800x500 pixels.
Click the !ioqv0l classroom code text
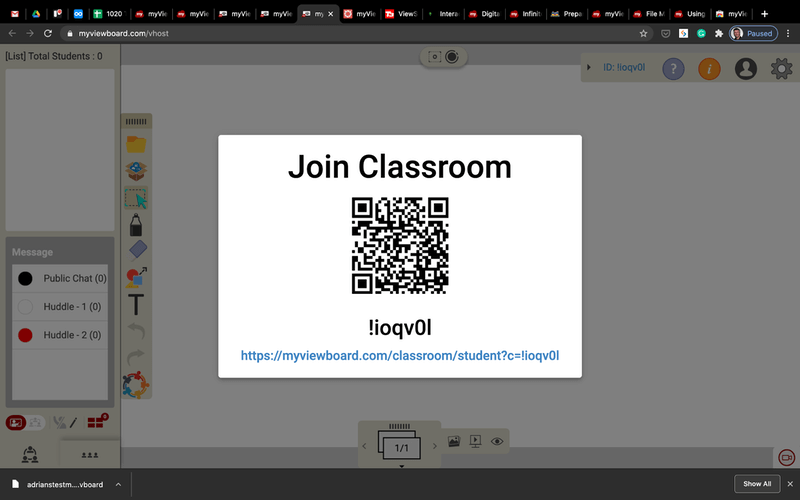(x=400, y=328)
